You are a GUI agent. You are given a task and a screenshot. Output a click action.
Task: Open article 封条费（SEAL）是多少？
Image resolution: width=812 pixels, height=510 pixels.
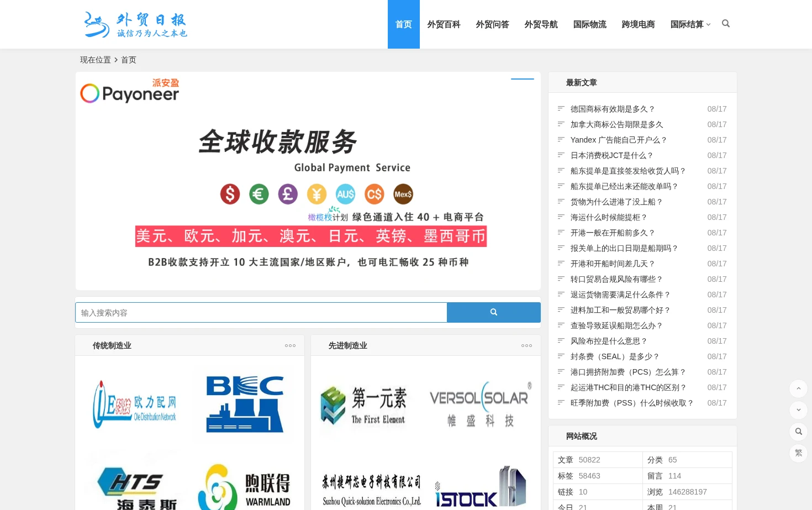click(615, 356)
